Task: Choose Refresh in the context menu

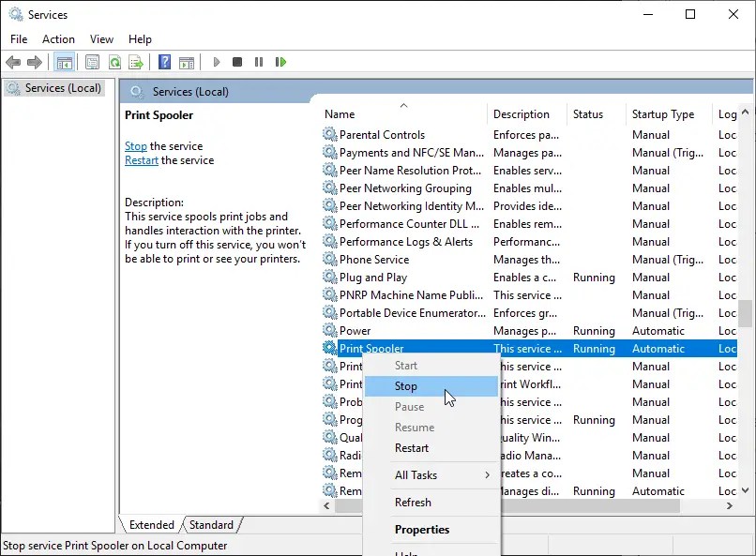Action: tap(431, 503)
